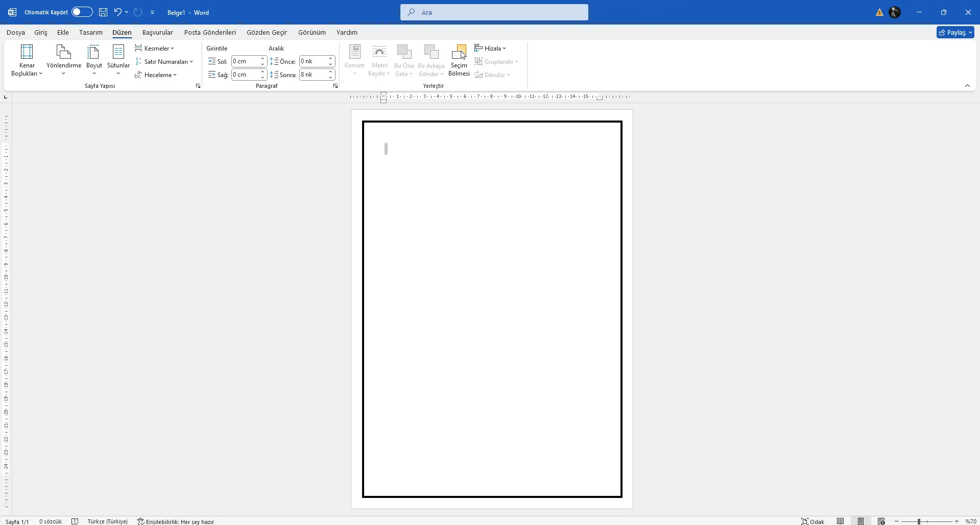The image size is (980, 525).
Task: Click the spelling check book icon
Action: 75,521
